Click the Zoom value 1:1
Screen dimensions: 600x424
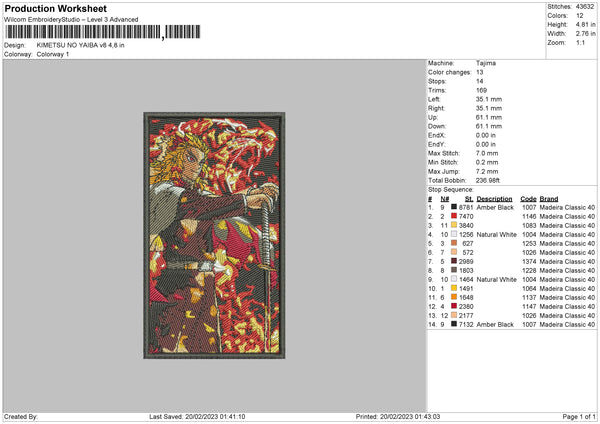[580, 42]
